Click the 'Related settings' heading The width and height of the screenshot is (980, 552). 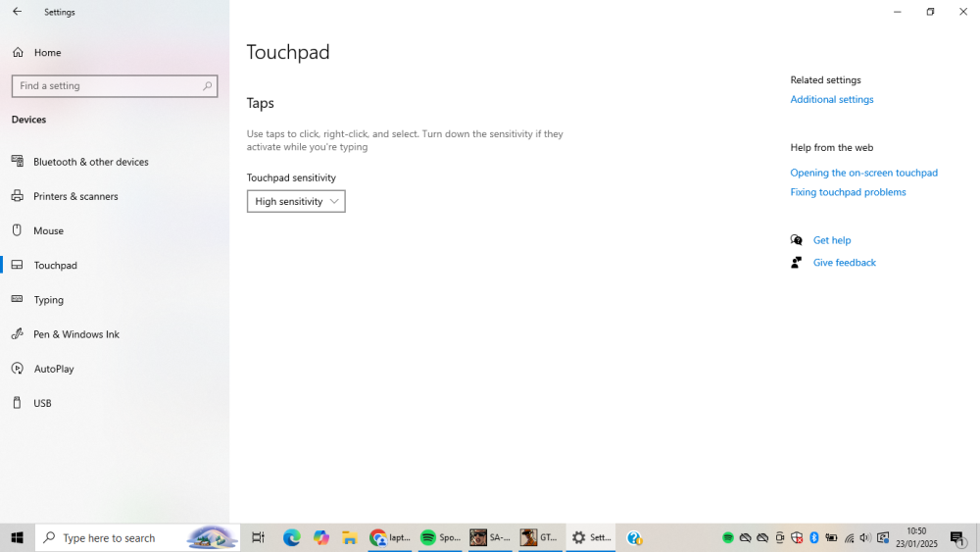[825, 80]
